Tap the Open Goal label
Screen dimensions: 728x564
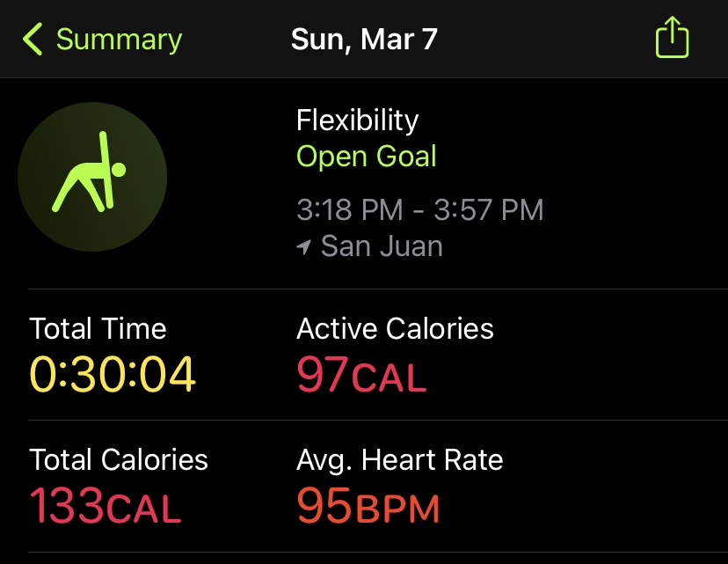coord(366,157)
